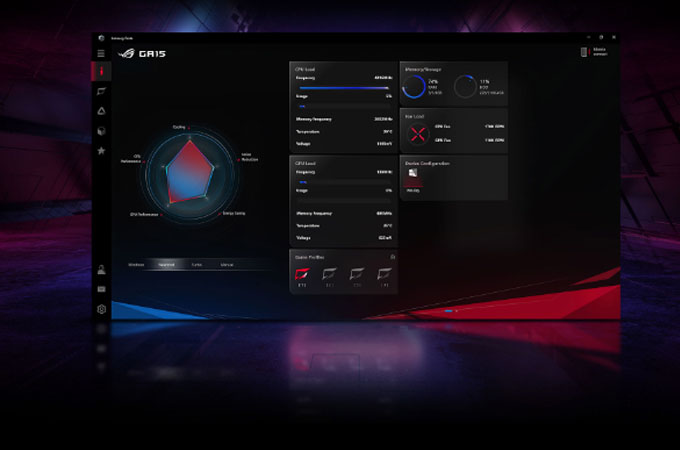Click the GPU usage progress bar
680x450 pixels.
[x=344, y=200]
